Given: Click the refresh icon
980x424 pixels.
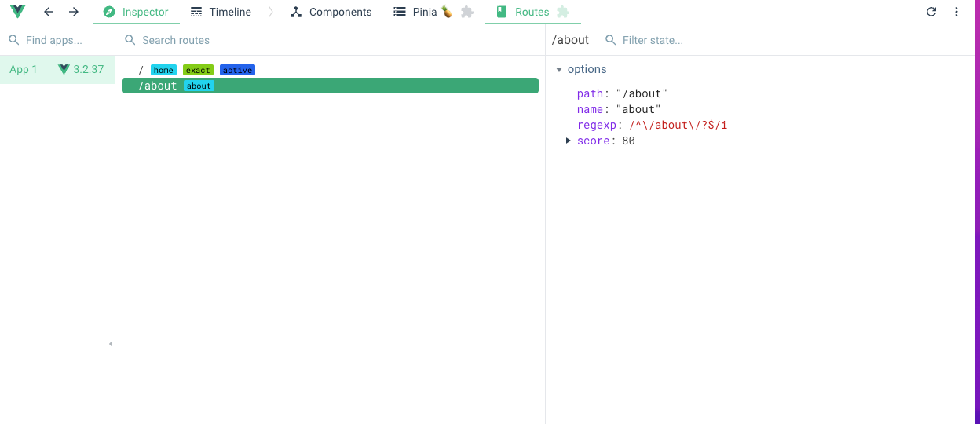Looking at the screenshot, I should (x=931, y=12).
